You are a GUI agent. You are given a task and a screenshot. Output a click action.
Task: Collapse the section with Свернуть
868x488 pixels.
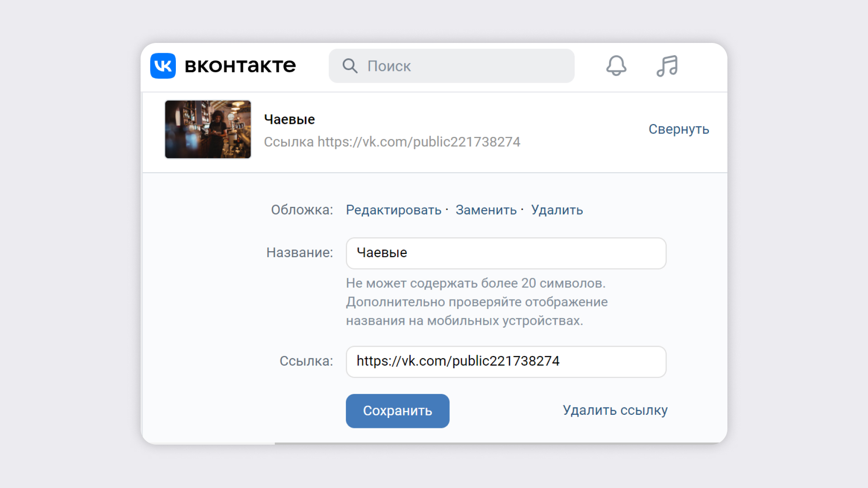679,129
